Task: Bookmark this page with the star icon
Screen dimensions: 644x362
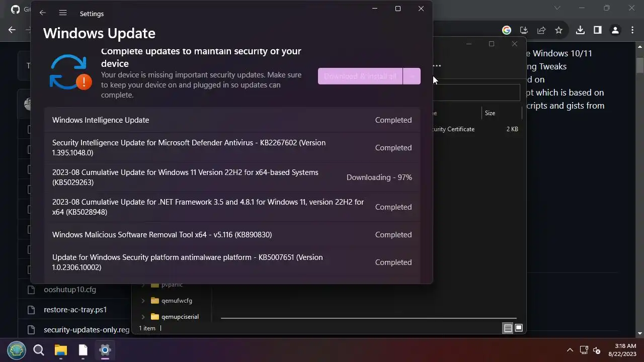Action: 558,30
